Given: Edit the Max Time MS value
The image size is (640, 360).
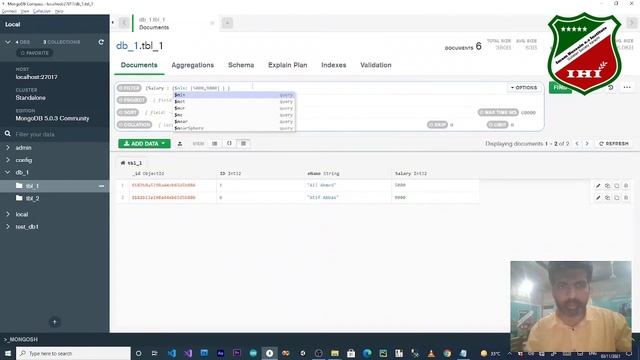Looking at the screenshot, I should (x=528, y=112).
